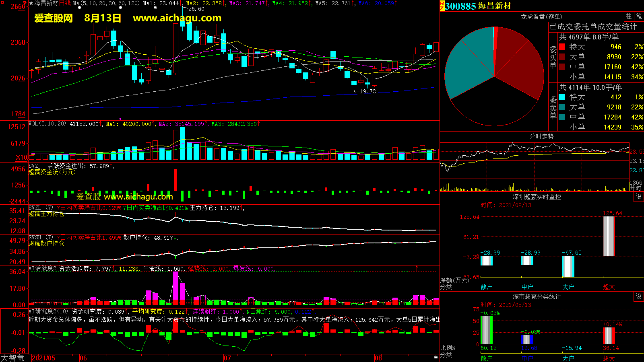This screenshot has height=362, width=644.
Task: Click the magenta arrow marker above volume panel
Action: tap(120, 119)
